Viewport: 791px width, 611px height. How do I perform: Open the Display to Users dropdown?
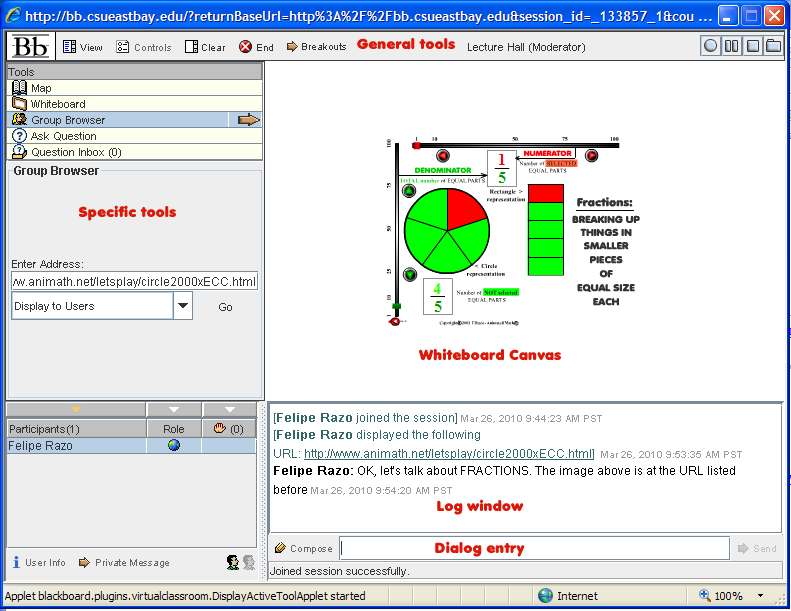(x=183, y=306)
